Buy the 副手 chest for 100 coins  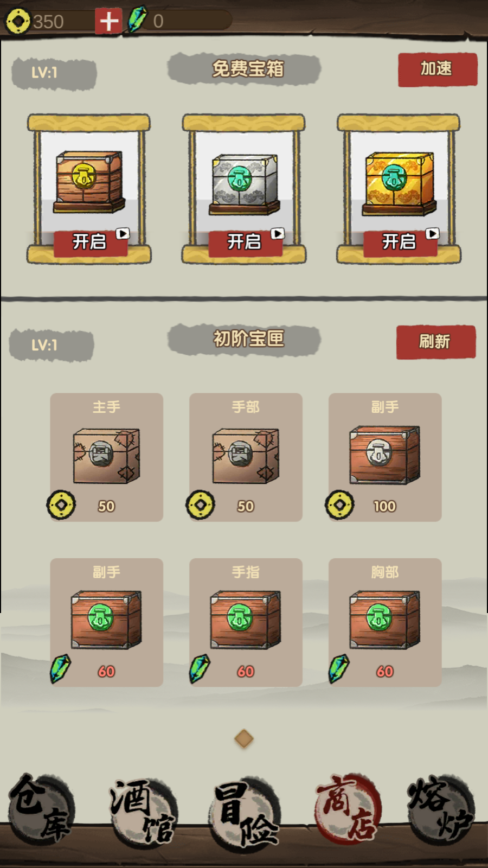pyautogui.click(x=385, y=457)
